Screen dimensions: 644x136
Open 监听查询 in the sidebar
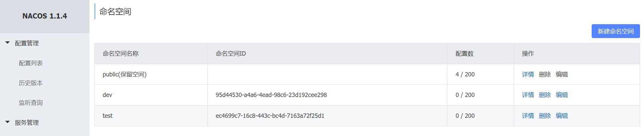[x=31, y=103]
